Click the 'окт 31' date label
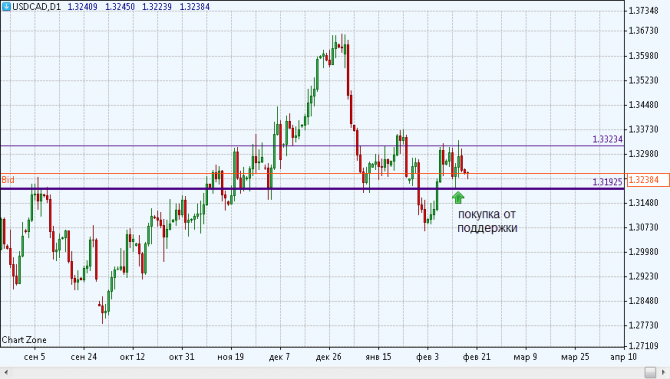This screenshot has height=379, width=670. [x=182, y=357]
